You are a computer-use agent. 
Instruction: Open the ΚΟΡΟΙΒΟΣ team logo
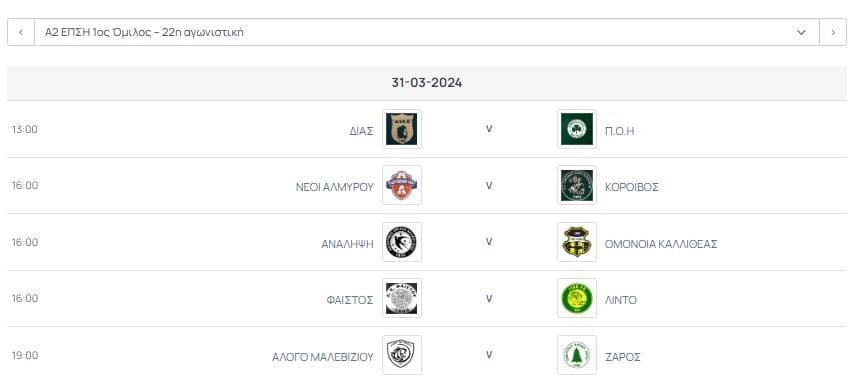coord(577,185)
